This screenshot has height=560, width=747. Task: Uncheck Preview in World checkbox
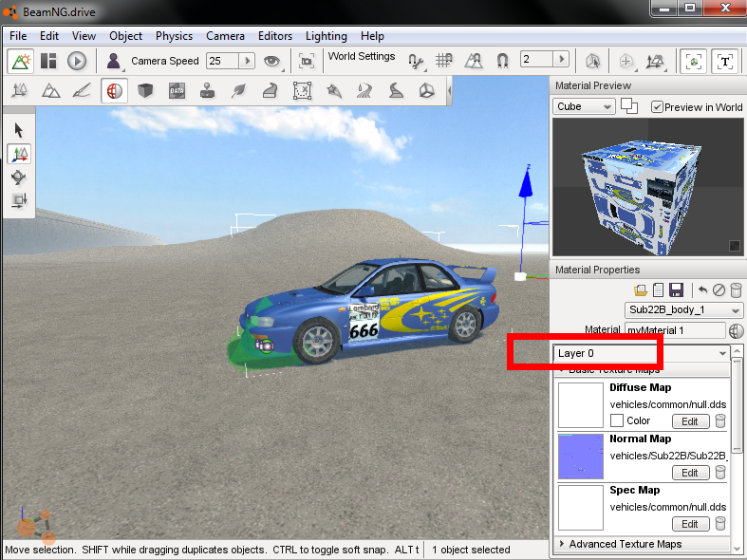click(657, 107)
